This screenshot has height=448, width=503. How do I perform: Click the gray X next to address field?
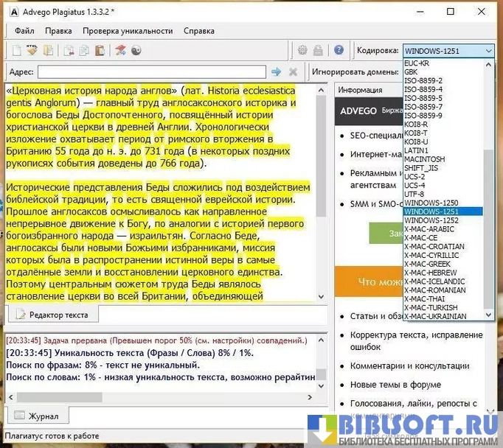click(293, 72)
